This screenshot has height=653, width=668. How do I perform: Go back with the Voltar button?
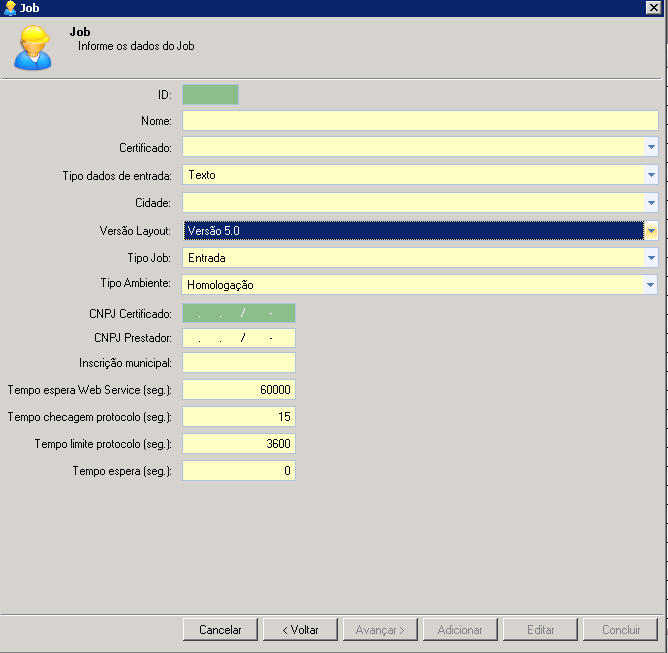[300, 630]
